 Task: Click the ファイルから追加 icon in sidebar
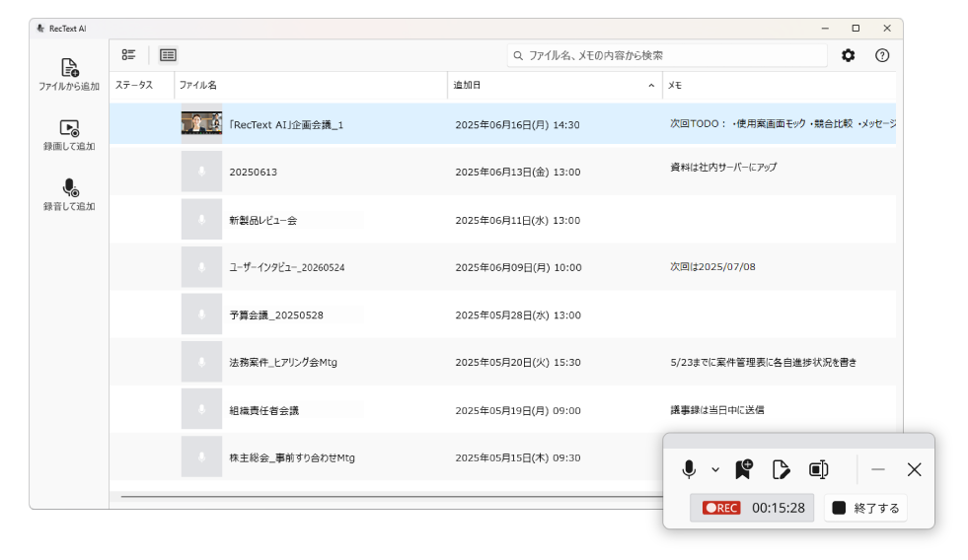tap(69, 68)
